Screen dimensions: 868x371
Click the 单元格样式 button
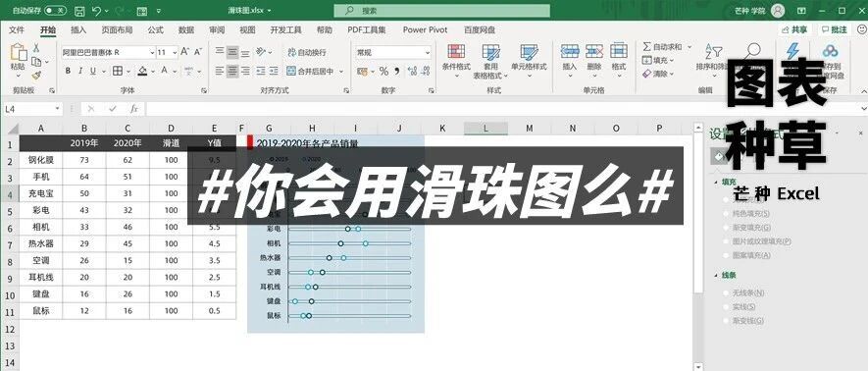[529, 61]
